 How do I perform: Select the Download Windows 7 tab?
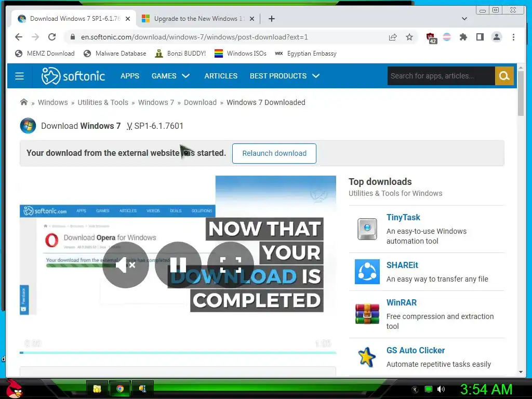tap(74, 19)
